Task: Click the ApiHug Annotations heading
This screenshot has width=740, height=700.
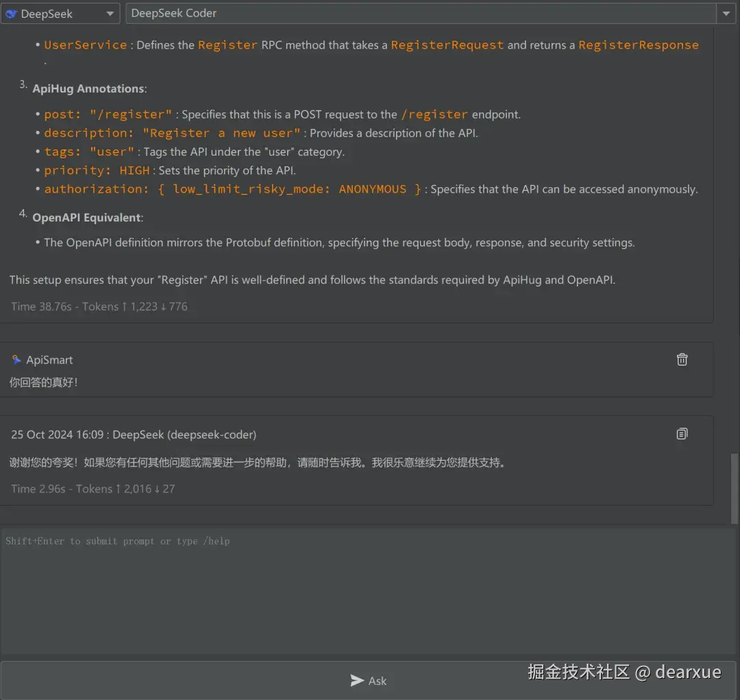Action: click(x=90, y=88)
